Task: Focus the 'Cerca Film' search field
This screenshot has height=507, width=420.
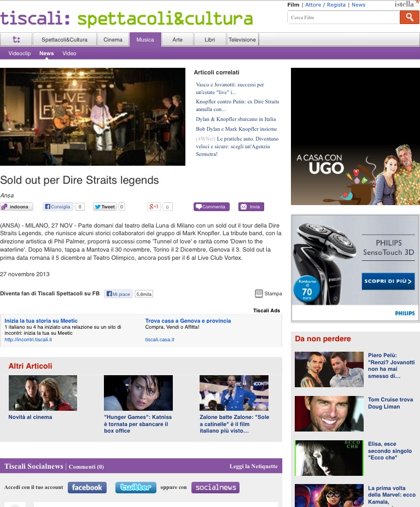Action: (343, 18)
